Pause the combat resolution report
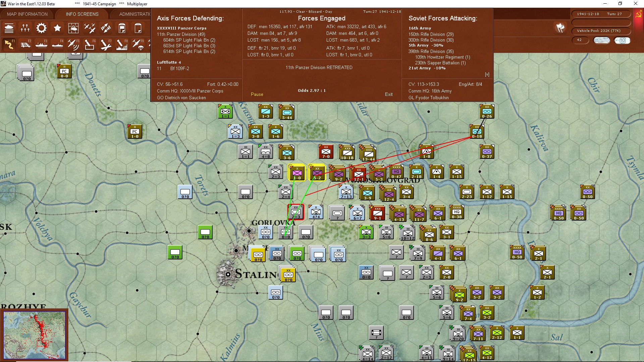Screen dimensions: 644x362 tap(257, 95)
